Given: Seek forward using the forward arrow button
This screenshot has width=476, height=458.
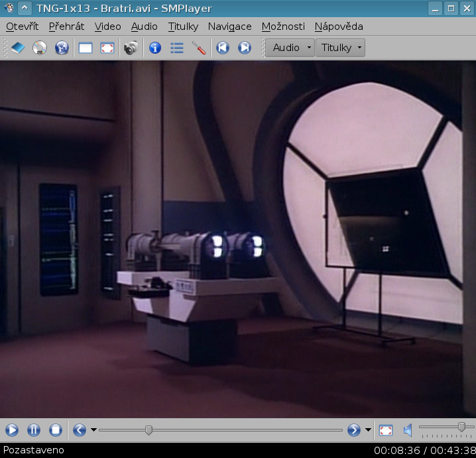Looking at the screenshot, I should [353, 430].
